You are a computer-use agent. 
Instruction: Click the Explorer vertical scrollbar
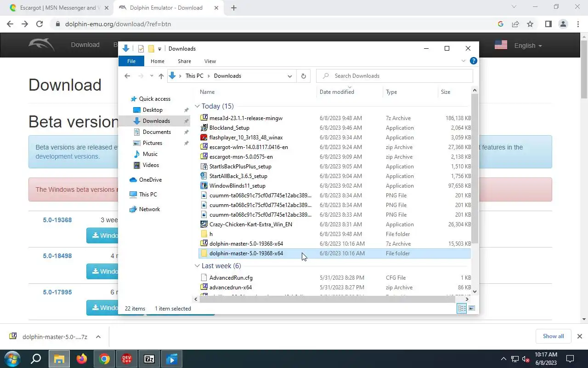(475, 168)
